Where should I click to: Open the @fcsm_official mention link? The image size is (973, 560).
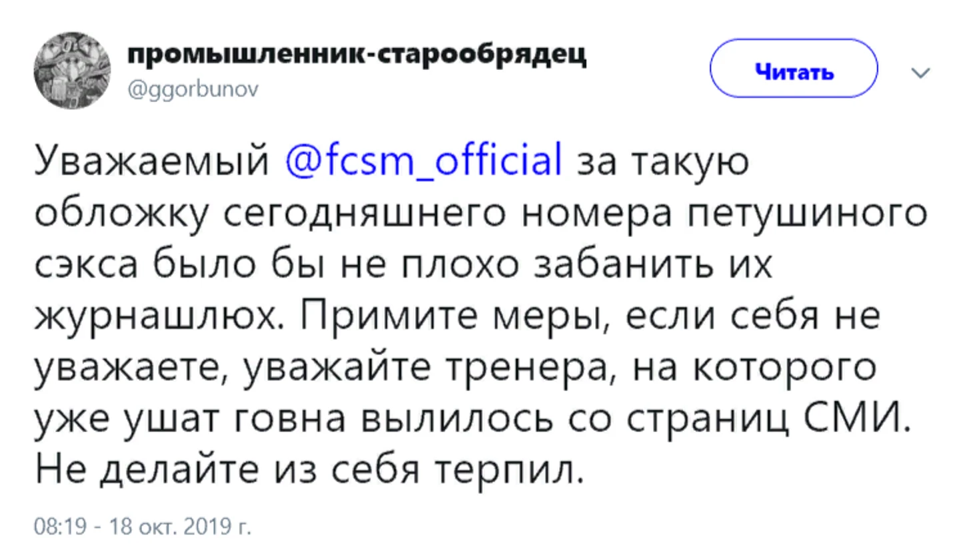(424, 160)
